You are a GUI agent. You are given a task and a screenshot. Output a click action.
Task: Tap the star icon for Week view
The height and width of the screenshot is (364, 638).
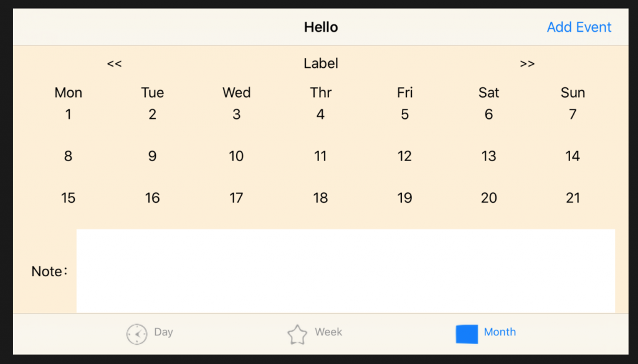pyautogui.click(x=297, y=334)
